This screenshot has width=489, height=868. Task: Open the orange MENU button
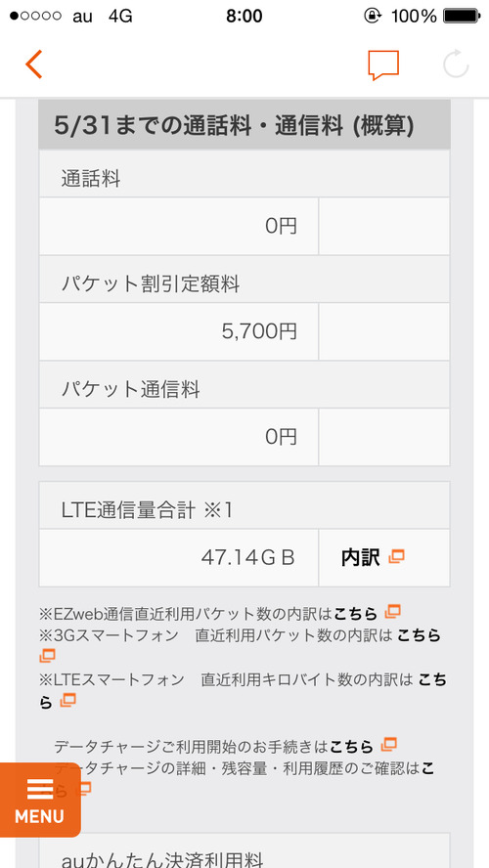tap(40, 800)
